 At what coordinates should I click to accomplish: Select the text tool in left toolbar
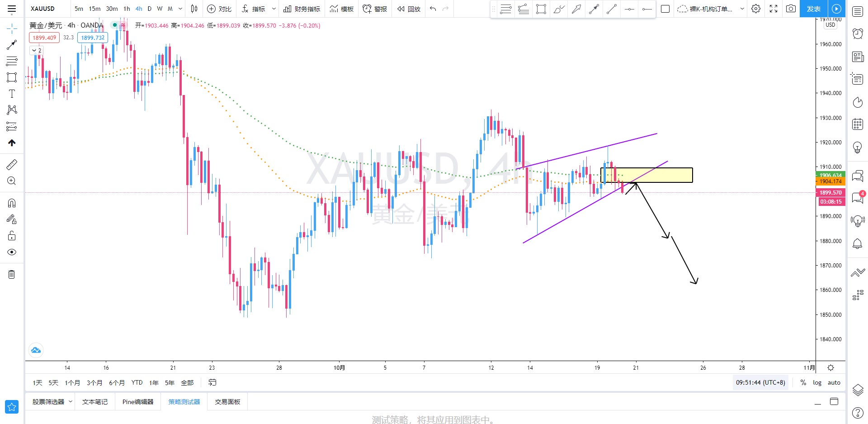12,94
